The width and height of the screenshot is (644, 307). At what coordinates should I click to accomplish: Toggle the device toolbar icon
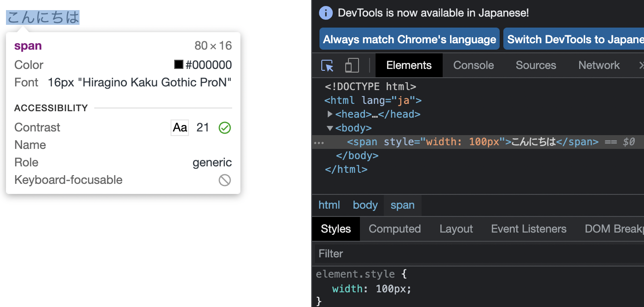(x=351, y=65)
